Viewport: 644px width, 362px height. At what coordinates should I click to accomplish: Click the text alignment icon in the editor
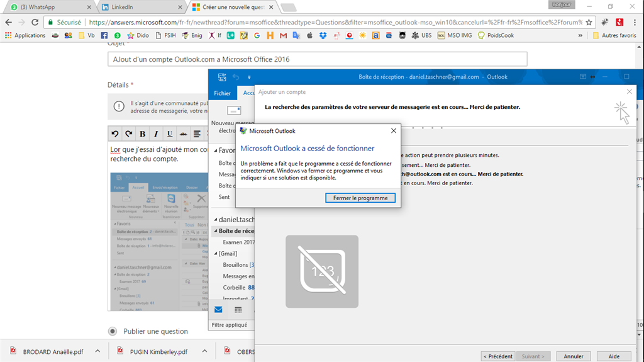click(197, 133)
